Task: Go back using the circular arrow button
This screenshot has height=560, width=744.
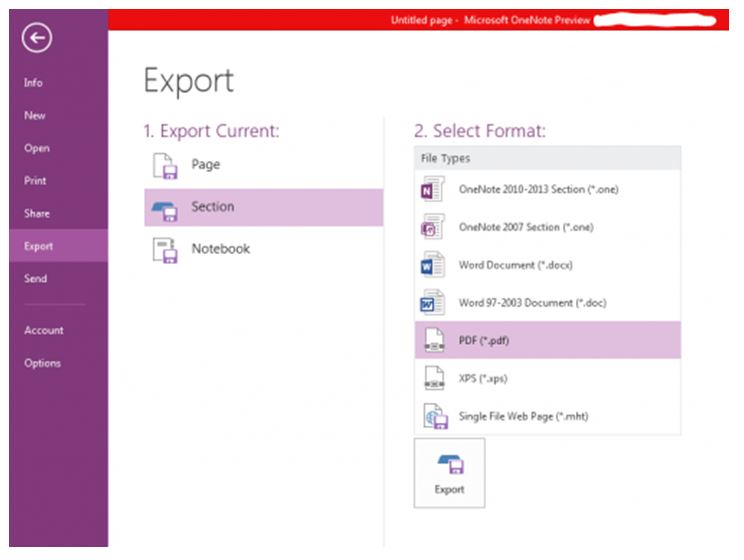Action: coord(37,37)
